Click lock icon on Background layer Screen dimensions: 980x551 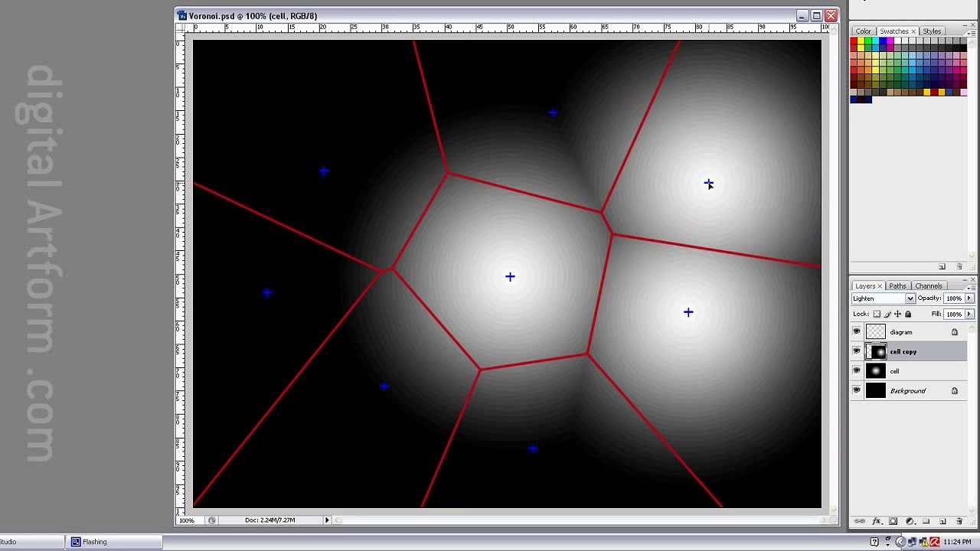(954, 390)
